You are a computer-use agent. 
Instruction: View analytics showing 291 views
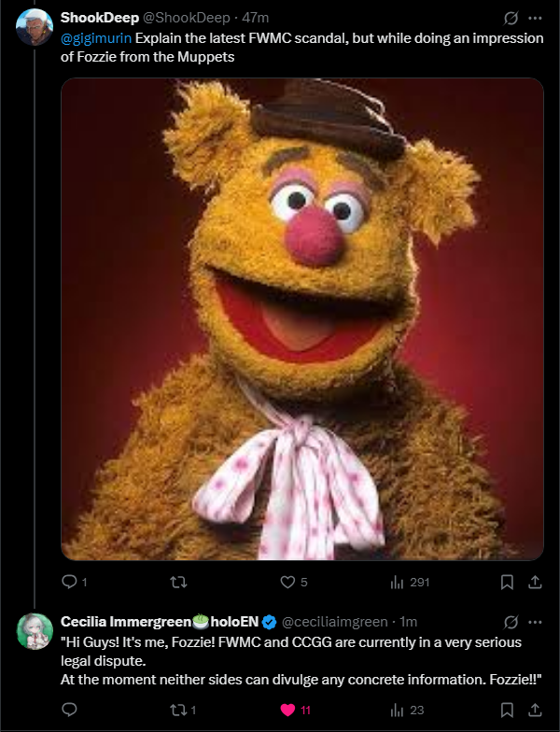coord(396,583)
